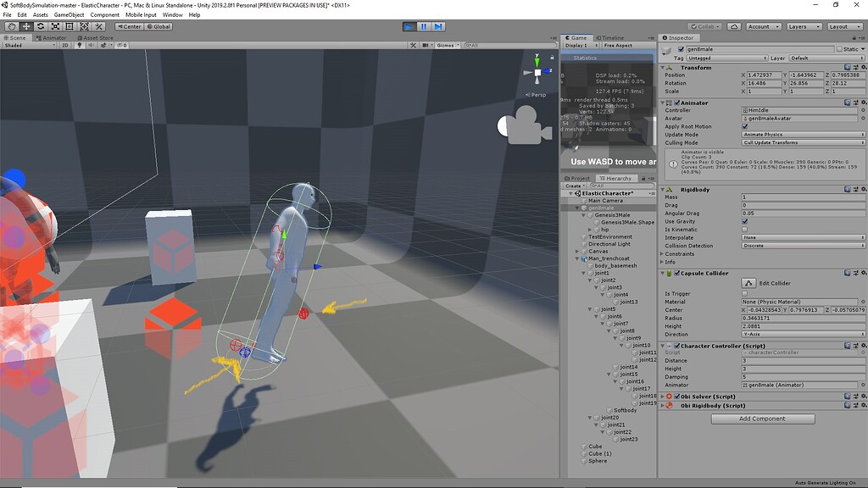The image size is (868, 488).
Task: Open the Rigidbody component settings gear
Action: [x=863, y=190]
